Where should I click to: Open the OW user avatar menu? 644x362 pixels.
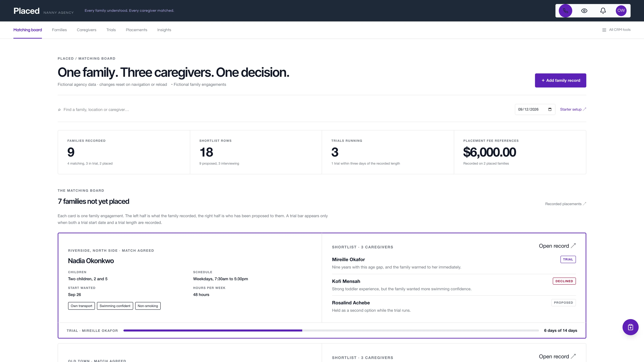621,11
